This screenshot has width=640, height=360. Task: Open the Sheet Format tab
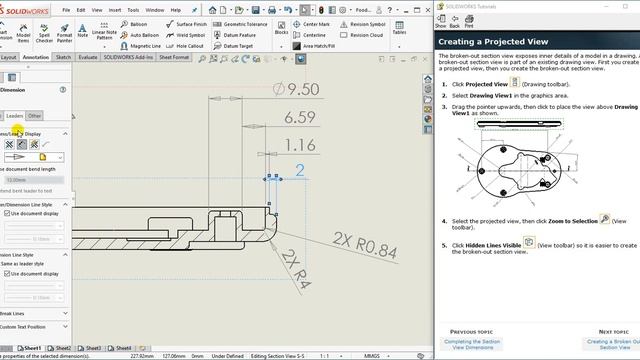click(174, 57)
